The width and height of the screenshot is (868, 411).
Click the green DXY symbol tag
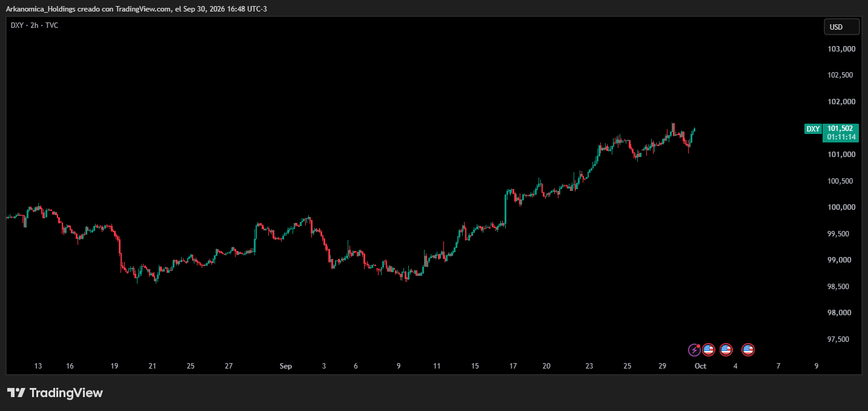[813, 129]
